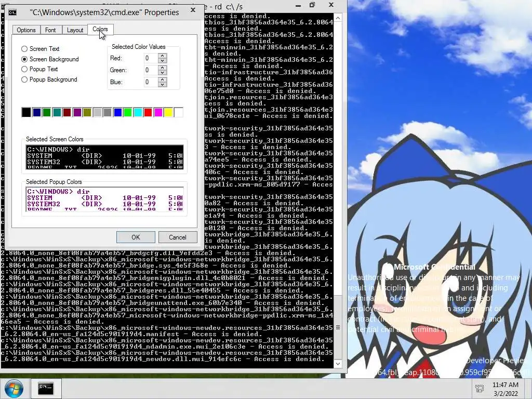Image resolution: width=532 pixels, height=399 pixels.
Task: Increase the Blue color value
Action: 163,79
